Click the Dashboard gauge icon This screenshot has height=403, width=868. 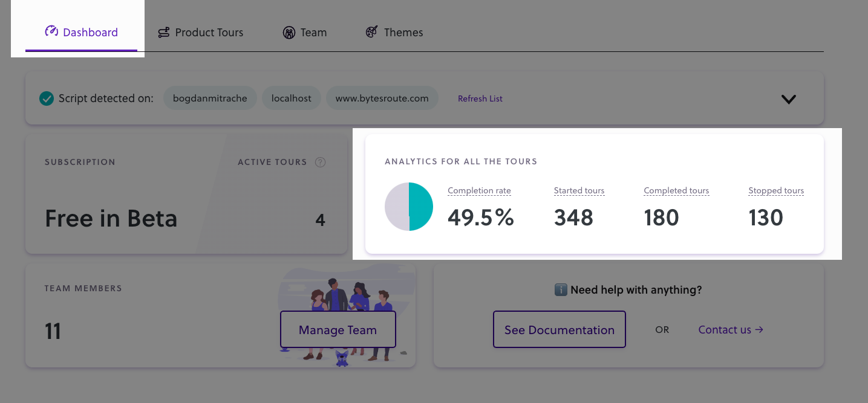point(51,31)
